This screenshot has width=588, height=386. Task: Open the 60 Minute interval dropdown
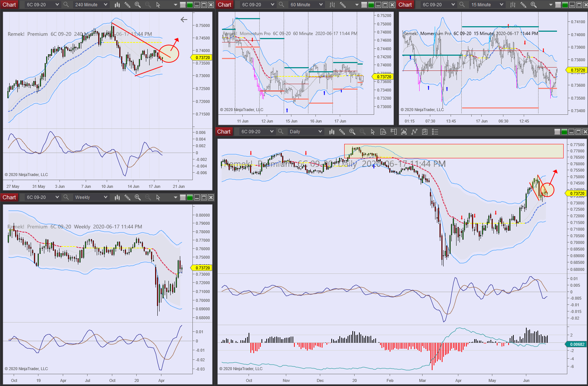tap(307, 5)
